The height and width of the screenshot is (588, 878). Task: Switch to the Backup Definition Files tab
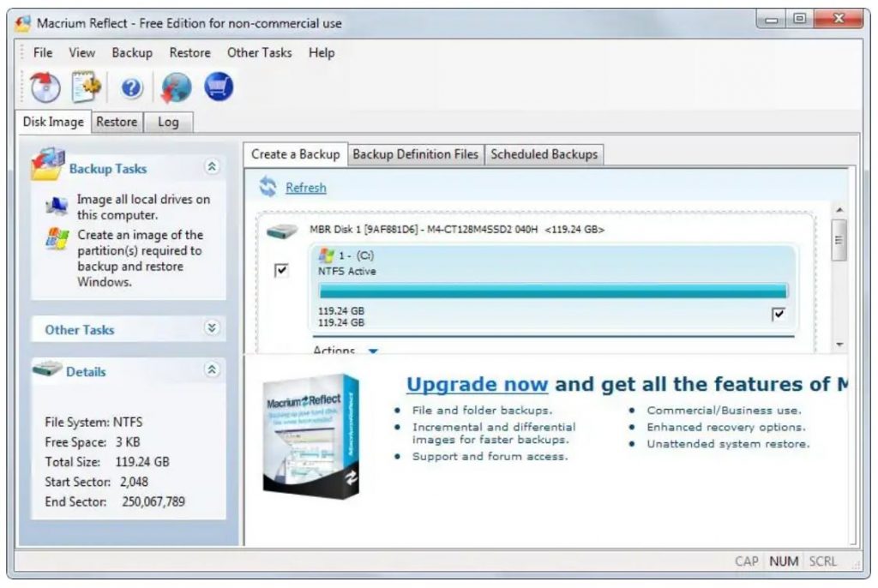[415, 154]
